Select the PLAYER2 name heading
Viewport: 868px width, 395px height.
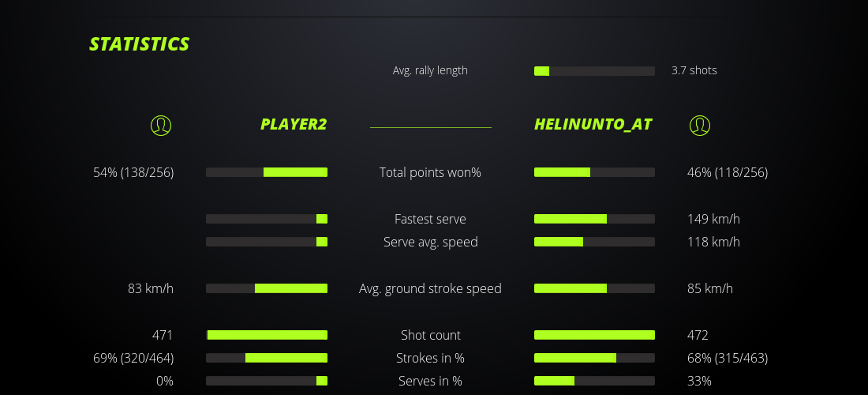[294, 124]
